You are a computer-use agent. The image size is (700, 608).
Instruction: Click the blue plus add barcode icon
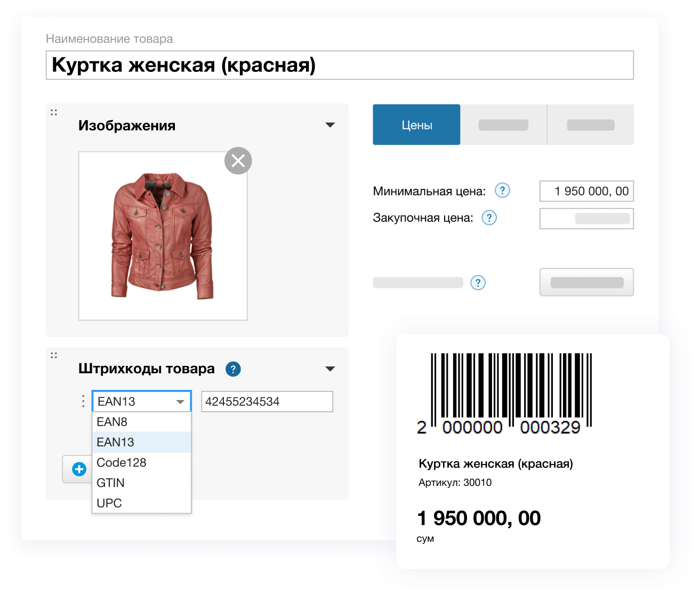[79, 469]
